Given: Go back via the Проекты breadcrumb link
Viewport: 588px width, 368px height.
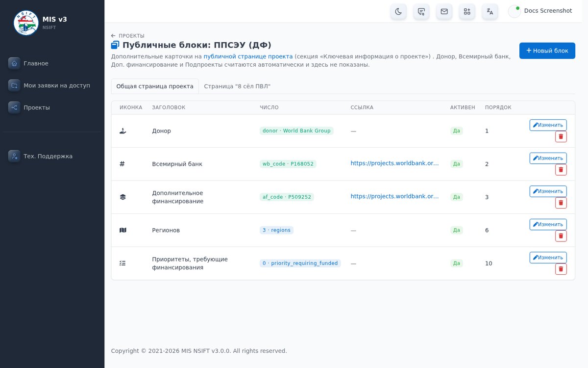Looking at the screenshot, I should [x=128, y=36].
